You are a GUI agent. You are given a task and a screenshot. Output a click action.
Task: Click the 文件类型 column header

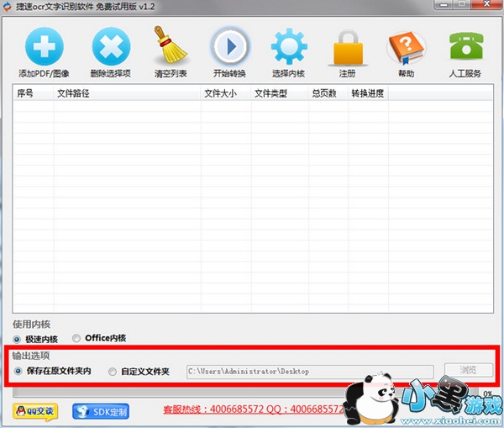(x=280, y=93)
